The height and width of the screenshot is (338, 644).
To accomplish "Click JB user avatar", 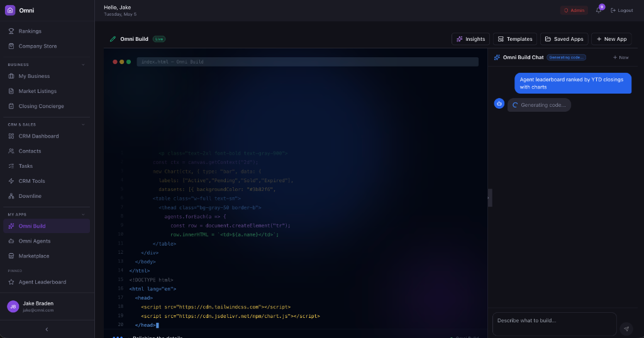I will (x=13, y=307).
